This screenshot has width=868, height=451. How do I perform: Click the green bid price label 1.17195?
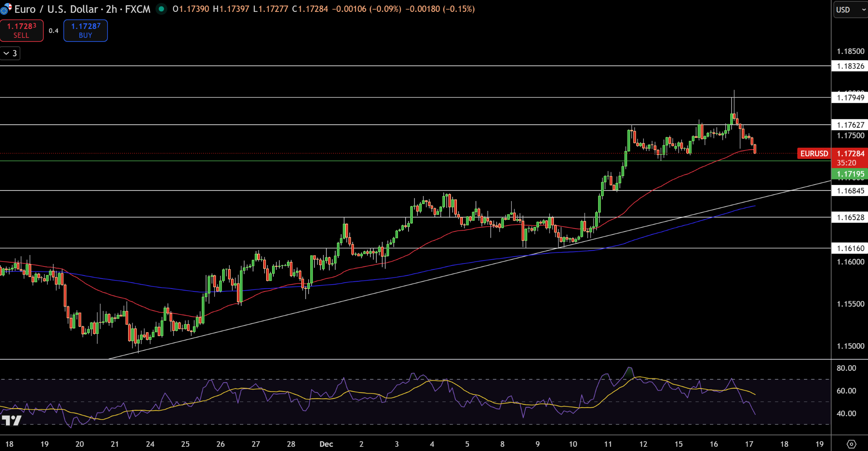coord(849,174)
